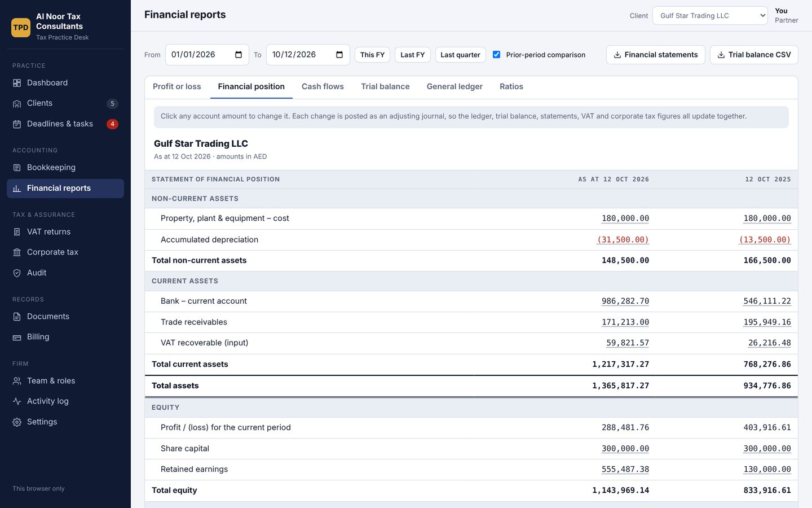Image resolution: width=812 pixels, height=508 pixels.
Task: Click the Clients building icon
Action: (x=17, y=103)
